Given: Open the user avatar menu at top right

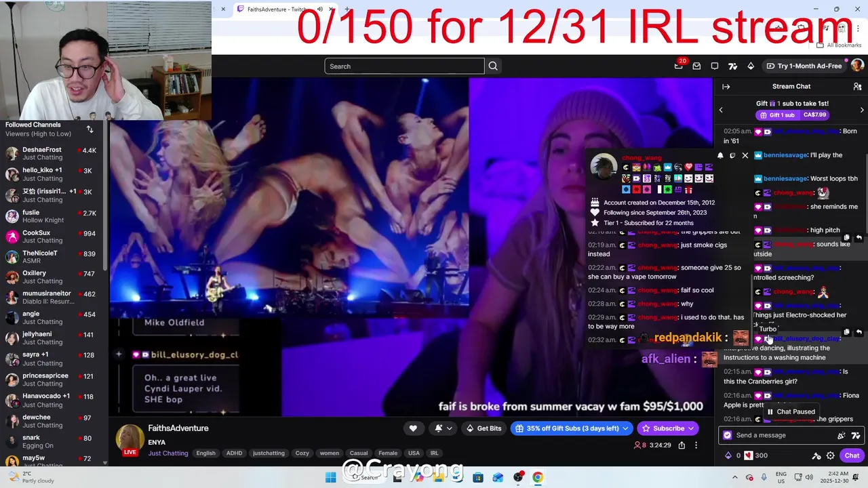Looking at the screenshot, I should tap(857, 66).
